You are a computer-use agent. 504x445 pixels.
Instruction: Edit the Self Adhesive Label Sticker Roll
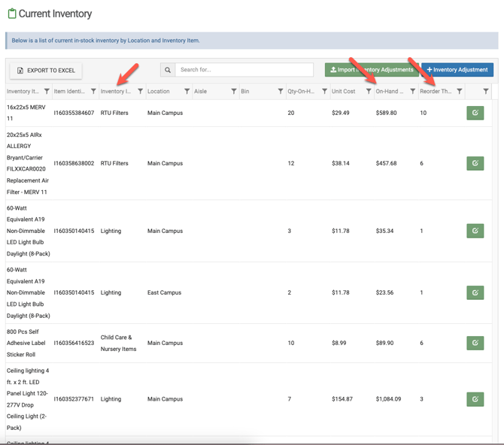tap(475, 343)
